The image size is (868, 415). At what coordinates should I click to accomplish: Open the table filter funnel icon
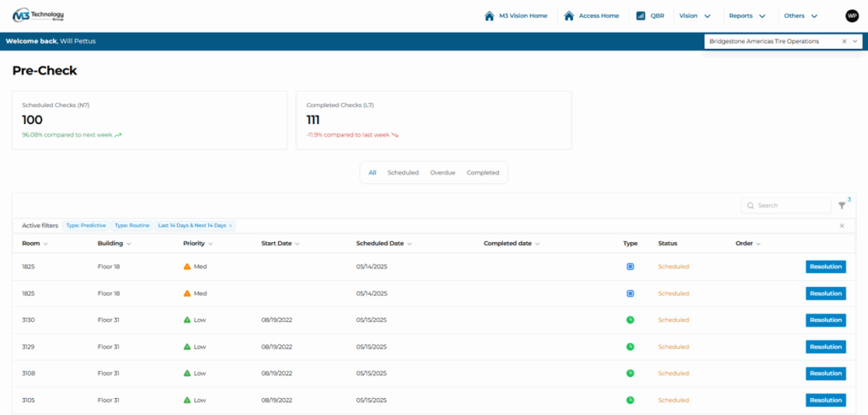click(841, 205)
